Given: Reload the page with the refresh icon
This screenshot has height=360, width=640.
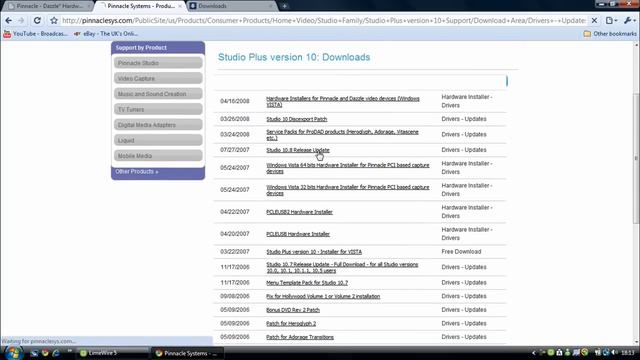Looking at the screenshot, I should [37, 20].
